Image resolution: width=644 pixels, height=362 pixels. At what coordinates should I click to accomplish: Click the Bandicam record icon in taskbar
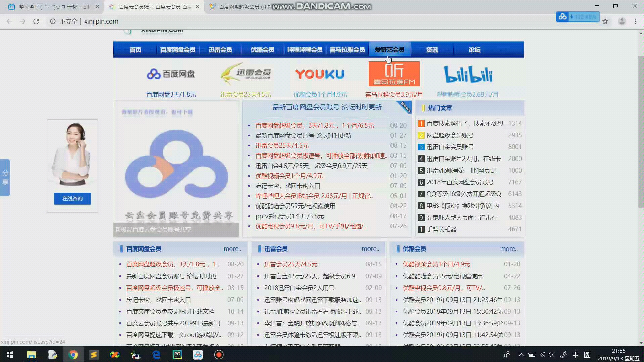219,355
